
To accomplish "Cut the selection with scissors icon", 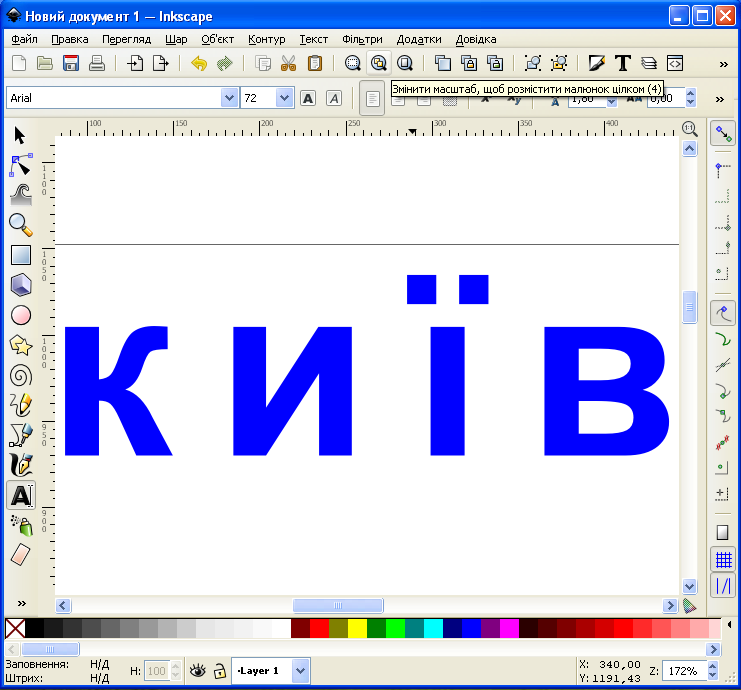I will click(288, 63).
